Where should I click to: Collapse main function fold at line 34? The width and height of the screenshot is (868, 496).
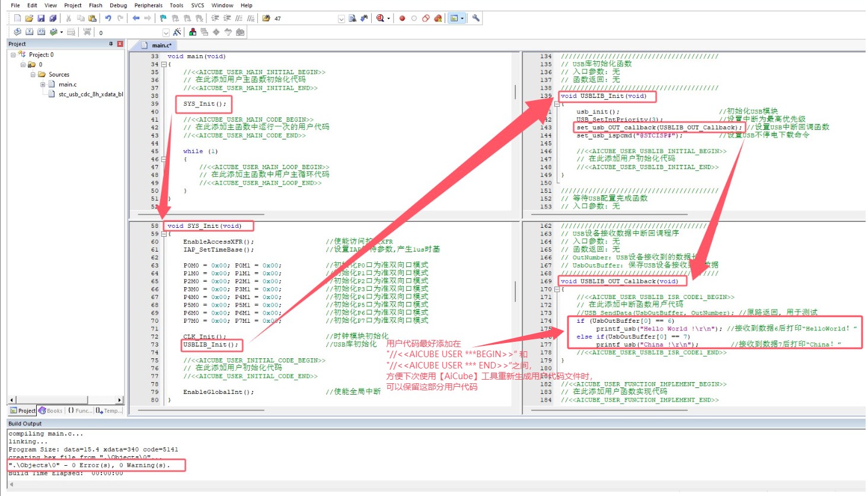[164, 64]
